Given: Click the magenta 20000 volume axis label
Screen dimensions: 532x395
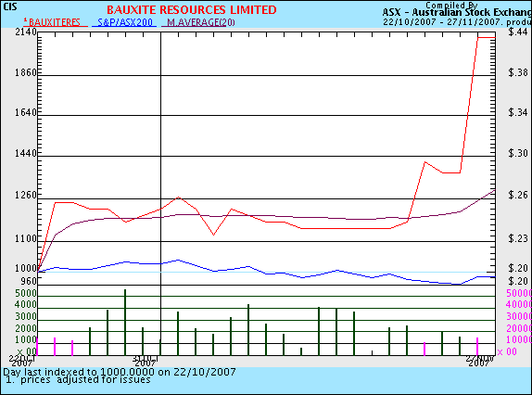Looking at the screenshot, I should click(519, 328).
